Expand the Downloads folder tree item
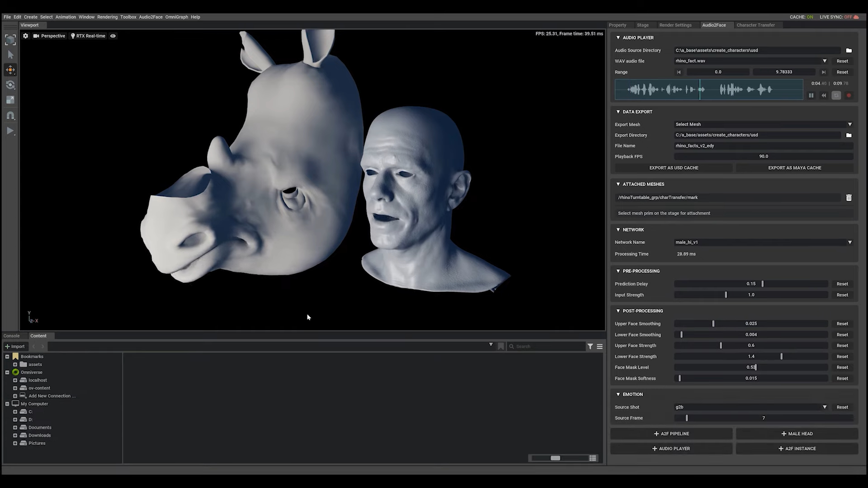Viewport: 868px width, 488px height. point(15,436)
